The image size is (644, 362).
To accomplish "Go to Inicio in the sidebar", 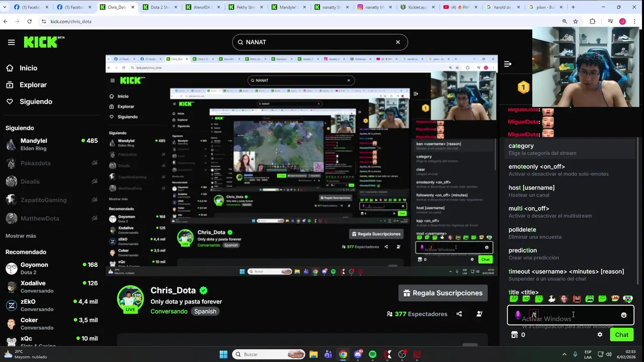I will point(28,68).
